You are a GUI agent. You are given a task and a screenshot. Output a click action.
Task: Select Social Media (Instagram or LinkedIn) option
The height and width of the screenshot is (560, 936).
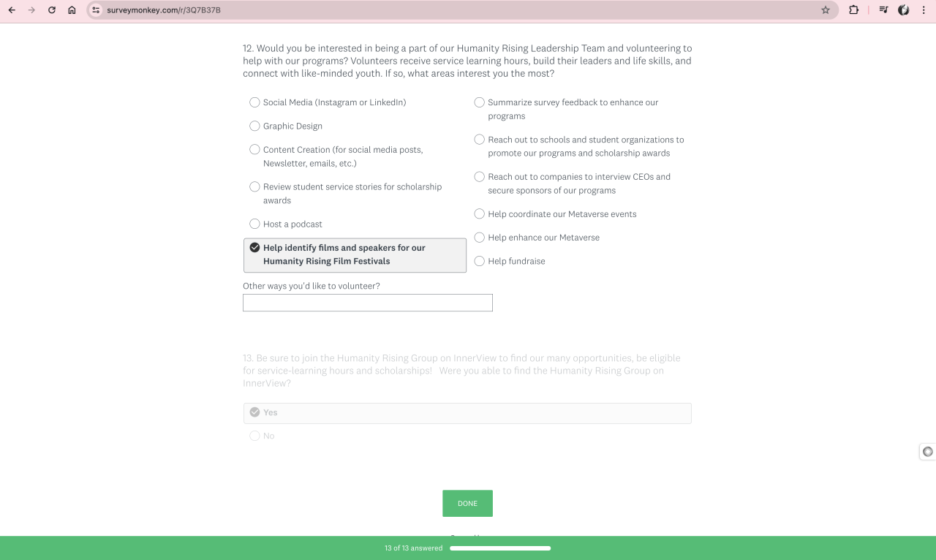[255, 102]
